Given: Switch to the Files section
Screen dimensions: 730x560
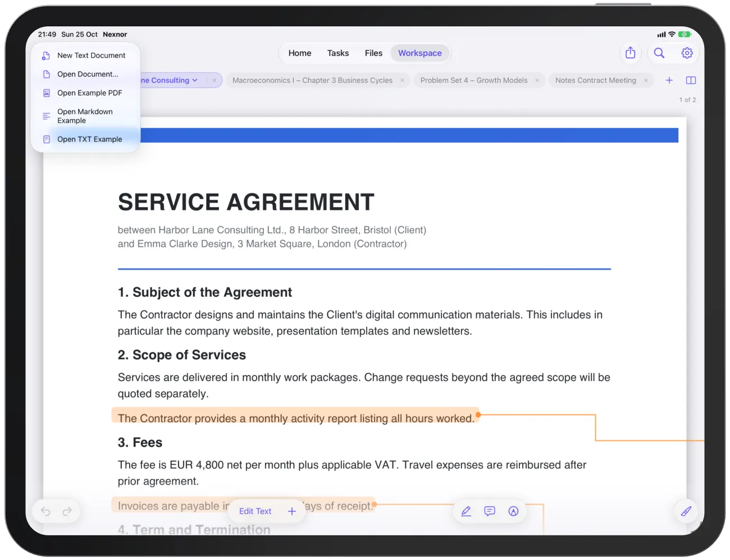Looking at the screenshot, I should click(x=373, y=53).
